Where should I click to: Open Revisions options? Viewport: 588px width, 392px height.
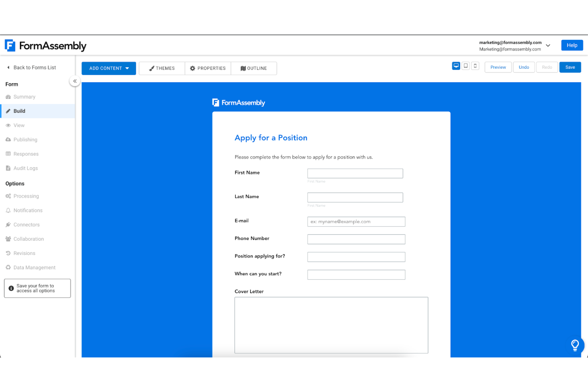tap(38, 253)
